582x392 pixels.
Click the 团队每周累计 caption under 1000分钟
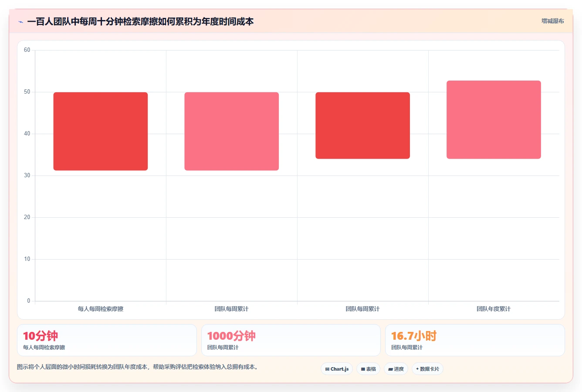(223, 348)
